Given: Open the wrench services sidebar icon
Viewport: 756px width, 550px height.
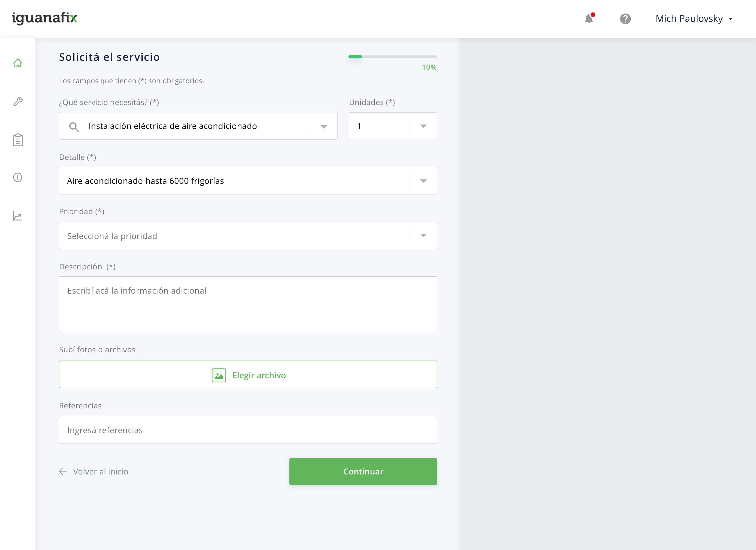Looking at the screenshot, I should [x=18, y=101].
